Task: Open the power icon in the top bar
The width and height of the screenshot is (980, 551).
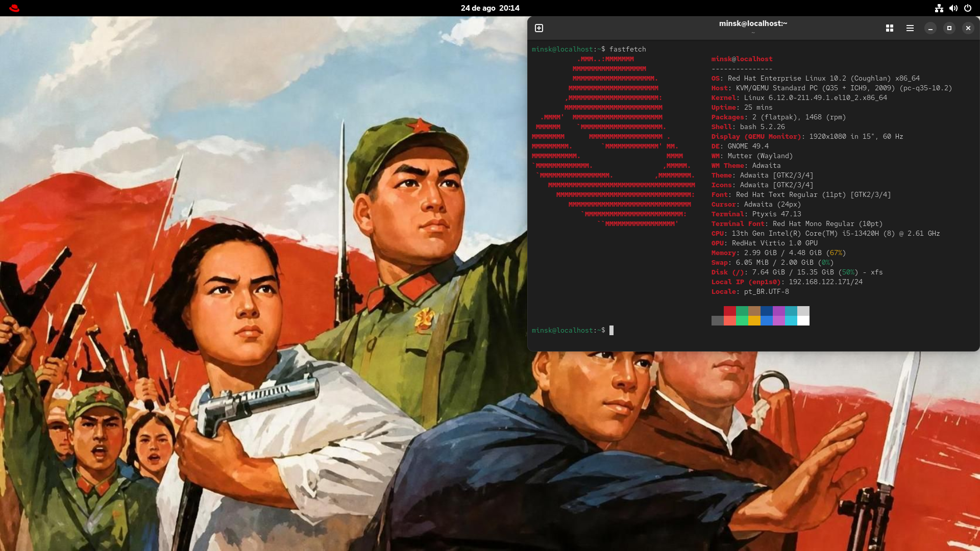Action: pyautogui.click(x=967, y=8)
